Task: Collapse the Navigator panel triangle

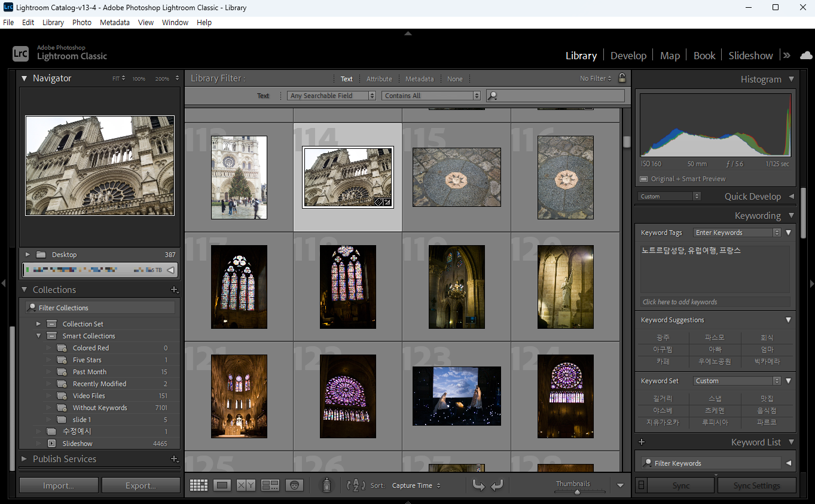Action: tap(25, 78)
